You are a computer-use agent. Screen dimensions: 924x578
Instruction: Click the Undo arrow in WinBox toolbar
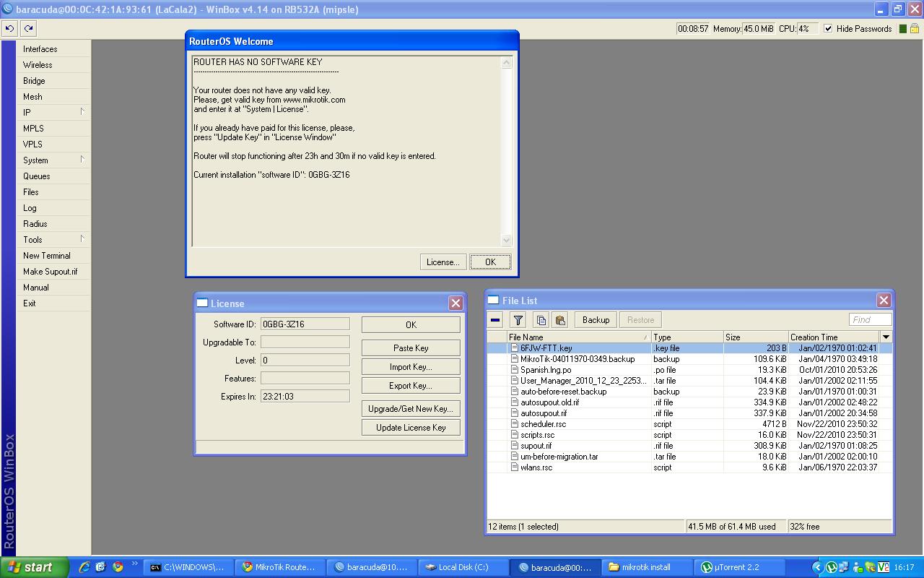[9, 28]
